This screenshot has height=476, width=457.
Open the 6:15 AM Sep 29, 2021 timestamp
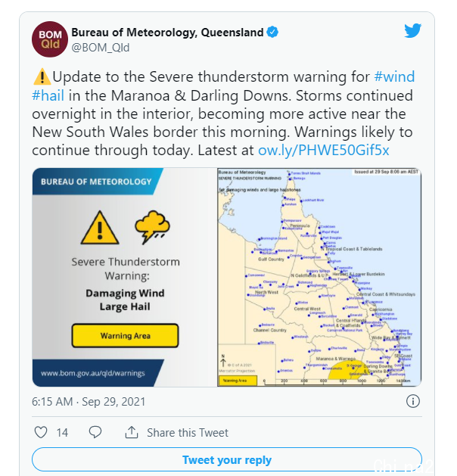click(89, 402)
